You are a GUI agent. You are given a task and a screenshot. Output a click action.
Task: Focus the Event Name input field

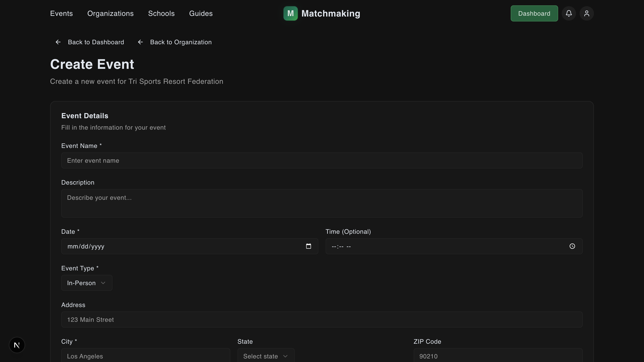(x=322, y=160)
